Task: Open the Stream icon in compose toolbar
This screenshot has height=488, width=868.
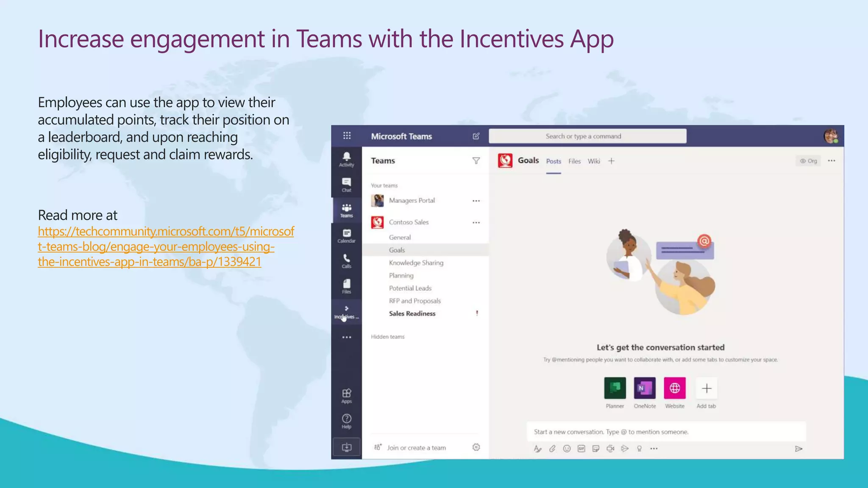Action: point(625,449)
